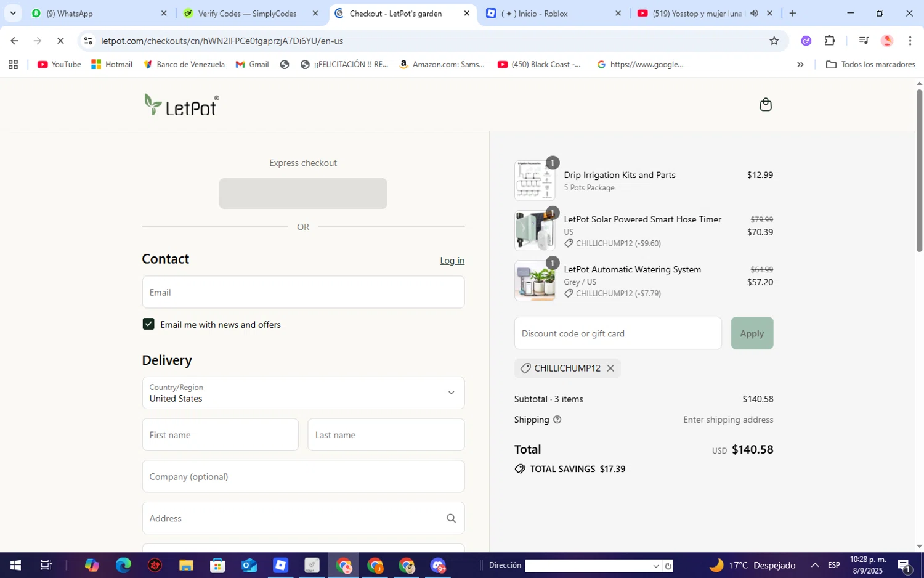Expand the Country/Region dropdown
The image size is (924, 578).
pos(303,393)
